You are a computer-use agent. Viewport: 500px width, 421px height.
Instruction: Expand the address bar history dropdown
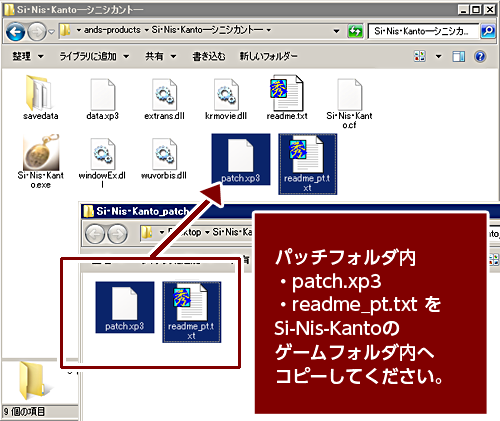(337, 31)
